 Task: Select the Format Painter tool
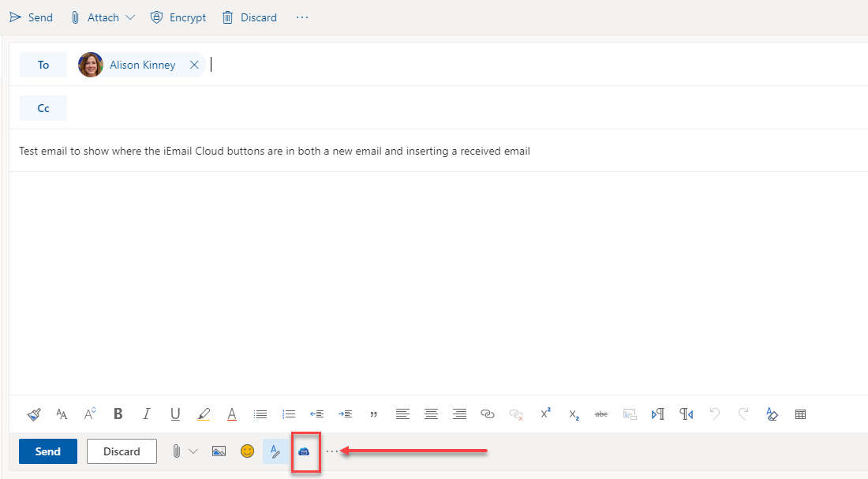[x=34, y=414]
